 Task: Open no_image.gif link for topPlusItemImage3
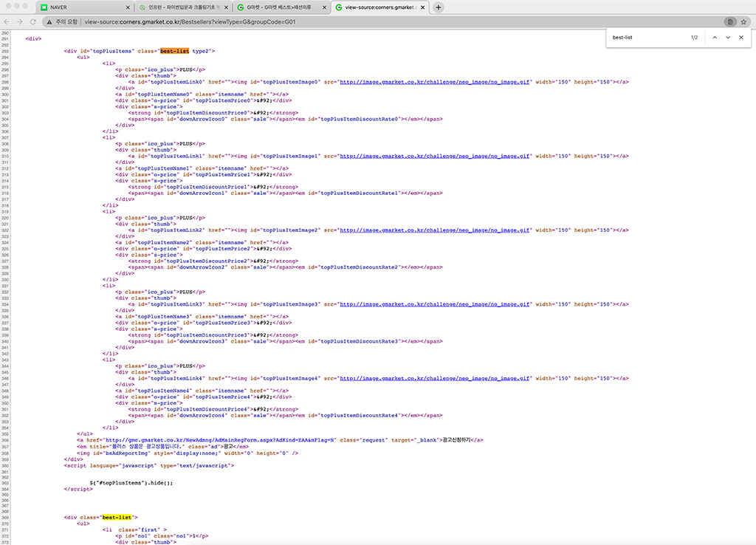pos(434,304)
